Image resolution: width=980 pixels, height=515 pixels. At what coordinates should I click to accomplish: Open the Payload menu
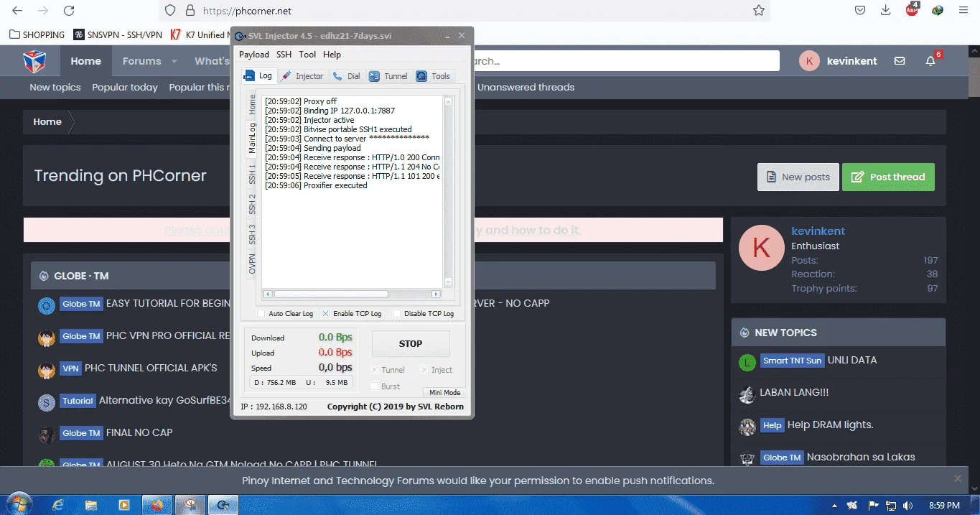[x=254, y=55]
